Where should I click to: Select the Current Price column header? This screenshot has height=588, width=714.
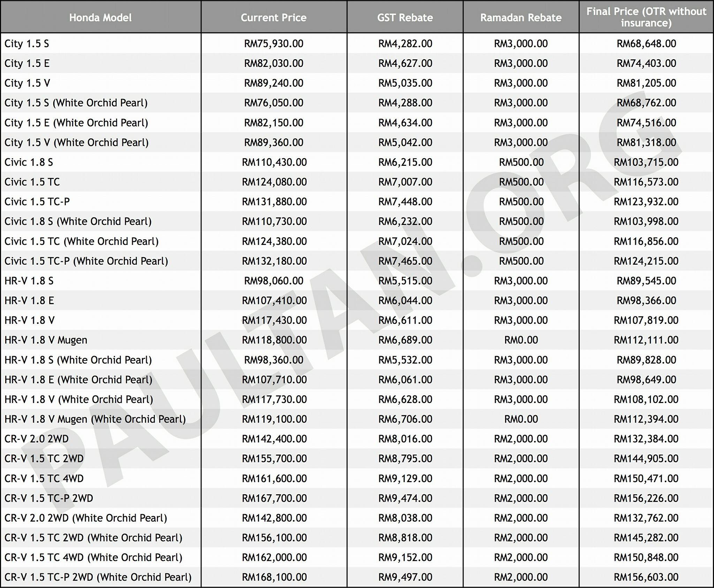tap(274, 17)
